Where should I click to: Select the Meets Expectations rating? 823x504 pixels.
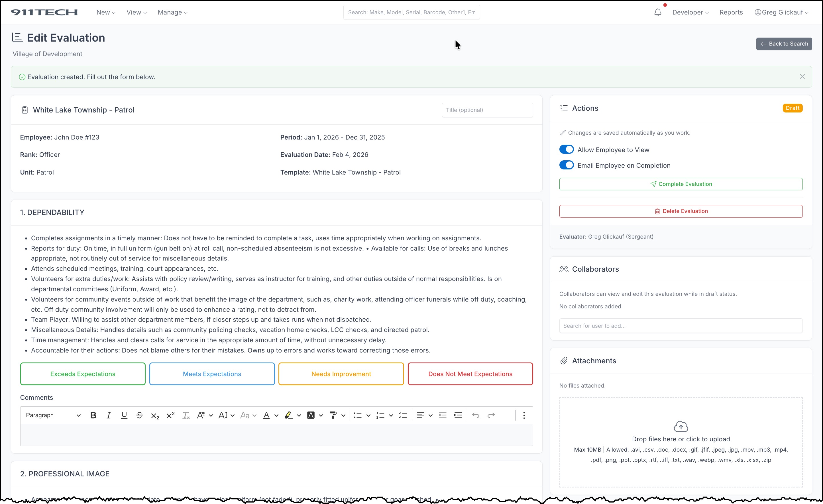(212, 374)
